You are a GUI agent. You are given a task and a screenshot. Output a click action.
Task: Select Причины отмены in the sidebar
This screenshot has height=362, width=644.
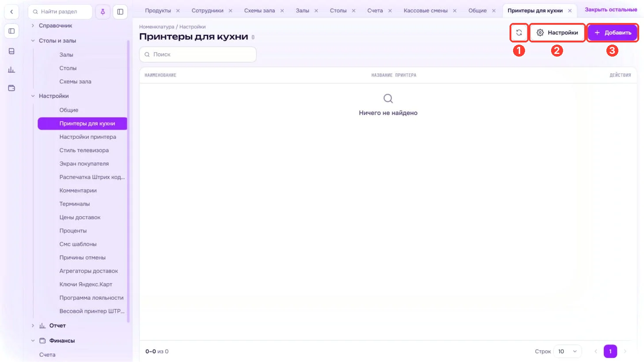[82, 258]
